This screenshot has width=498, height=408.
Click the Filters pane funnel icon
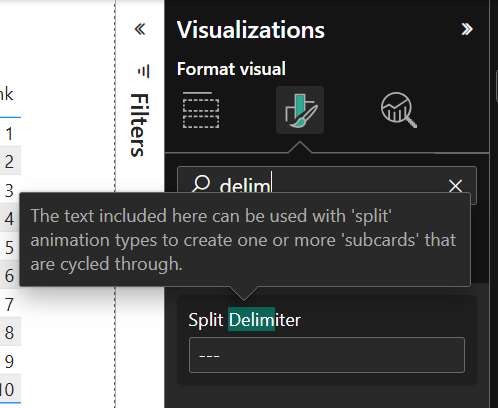[x=144, y=71]
